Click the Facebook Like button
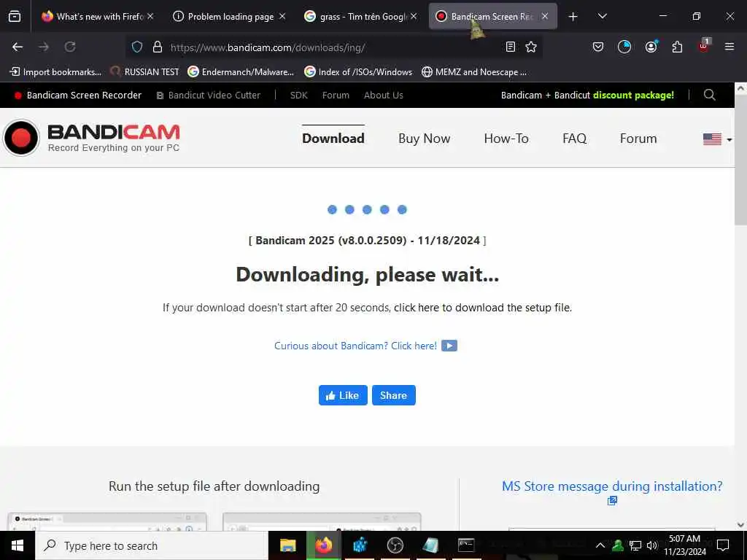The height and width of the screenshot is (560, 747). 343,395
